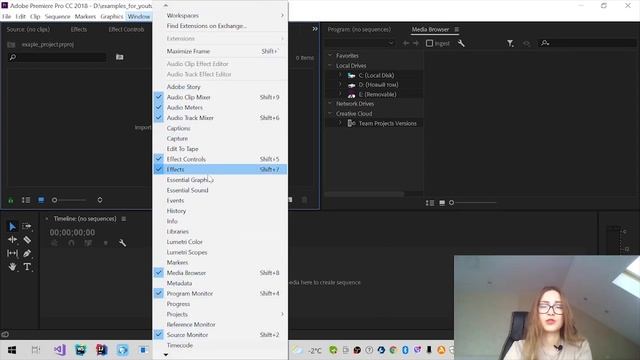Image resolution: width=640 pixels, height=360 pixels.
Task: Click the timeline timecode 00;00;00;00
Action: point(72,233)
